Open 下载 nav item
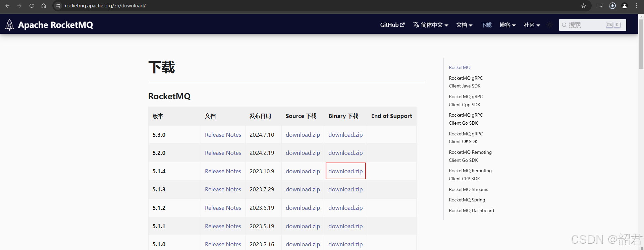 486,25
